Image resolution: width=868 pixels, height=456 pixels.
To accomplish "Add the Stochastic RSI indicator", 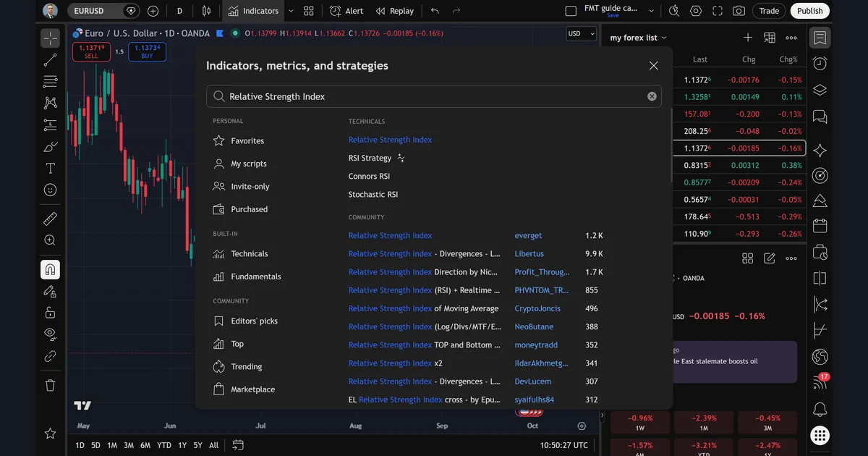I will [x=373, y=195].
